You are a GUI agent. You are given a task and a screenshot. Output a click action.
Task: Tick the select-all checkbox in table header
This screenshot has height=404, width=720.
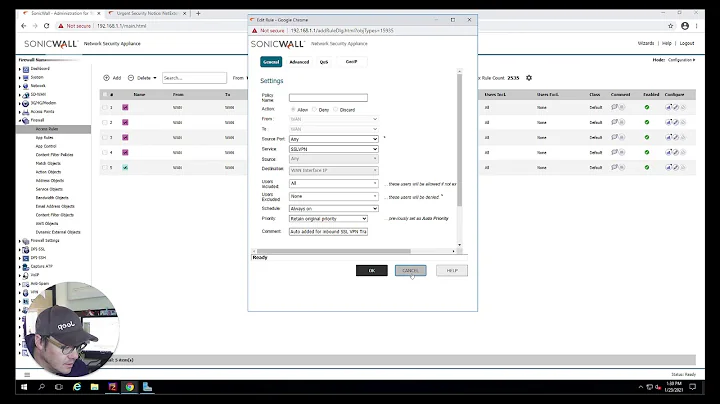pyautogui.click(x=105, y=95)
